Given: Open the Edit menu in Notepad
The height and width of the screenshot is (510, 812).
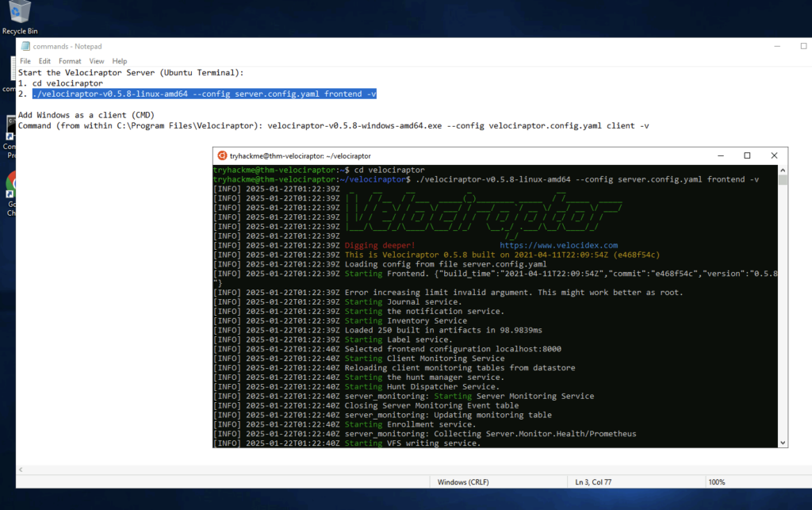Looking at the screenshot, I should pos(44,61).
